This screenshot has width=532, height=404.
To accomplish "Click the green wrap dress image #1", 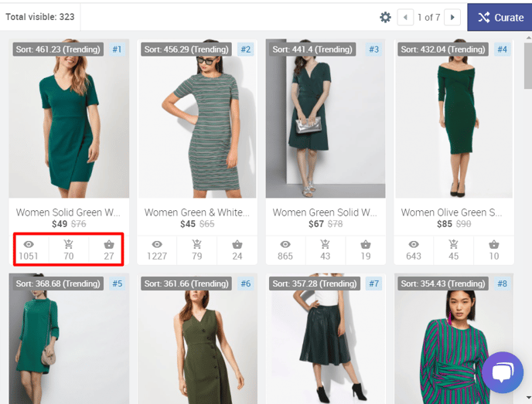I will pyautogui.click(x=69, y=119).
